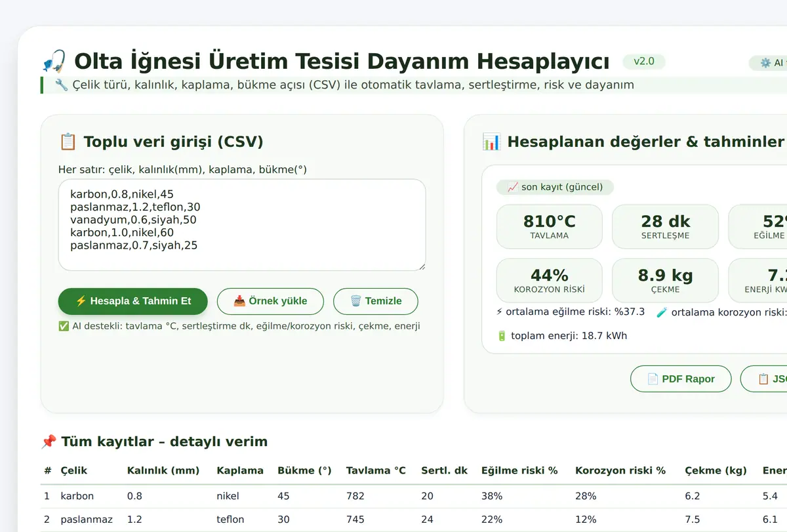Click the paslanmaz cell in row 2
Screen dimensions: 787x532
[x=87, y=520]
